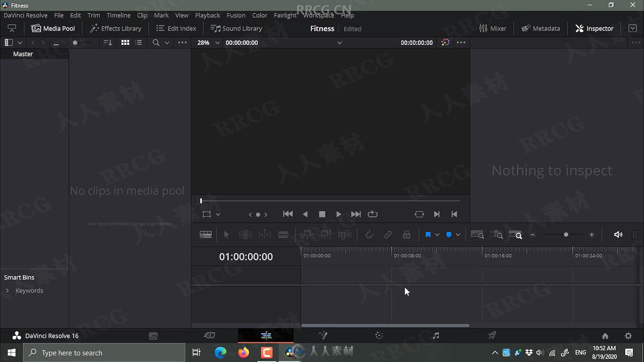Image resolution: width=644 pixels, height=362 pixels.
Task: Toggle the Media Pool panel
Action: click(53, 28)
